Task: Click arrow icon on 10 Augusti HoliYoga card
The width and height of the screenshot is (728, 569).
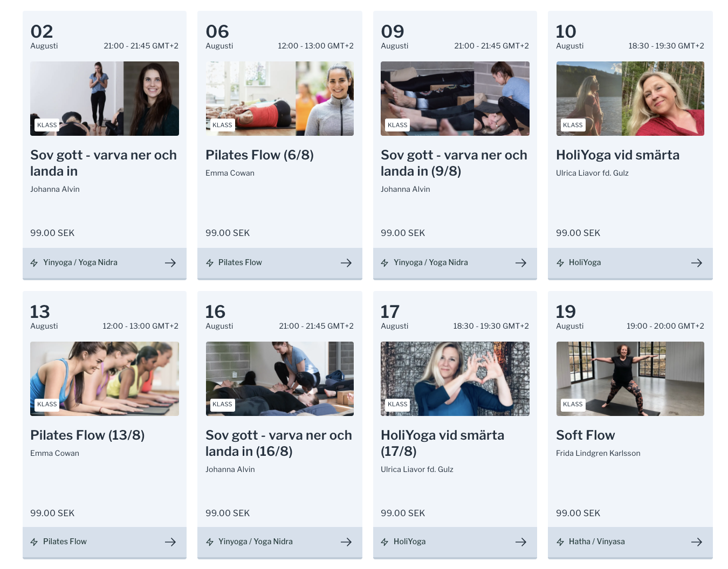Action: [696, 263]
